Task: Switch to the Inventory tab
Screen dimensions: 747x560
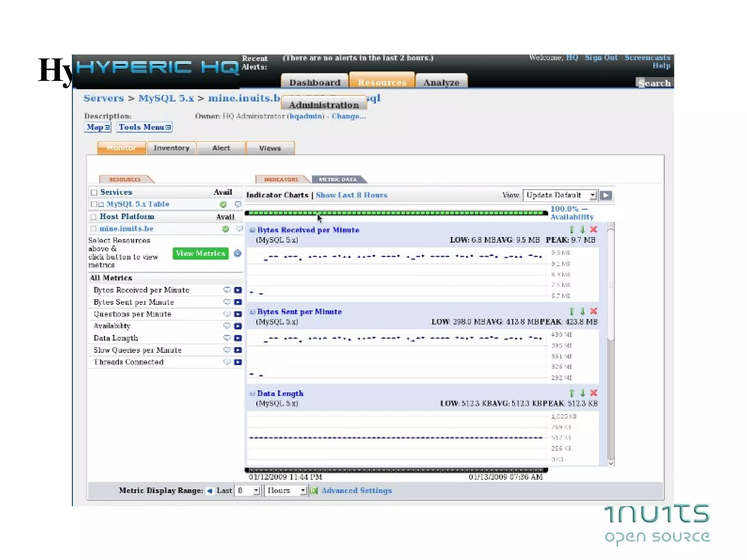Action: (171, 148)
